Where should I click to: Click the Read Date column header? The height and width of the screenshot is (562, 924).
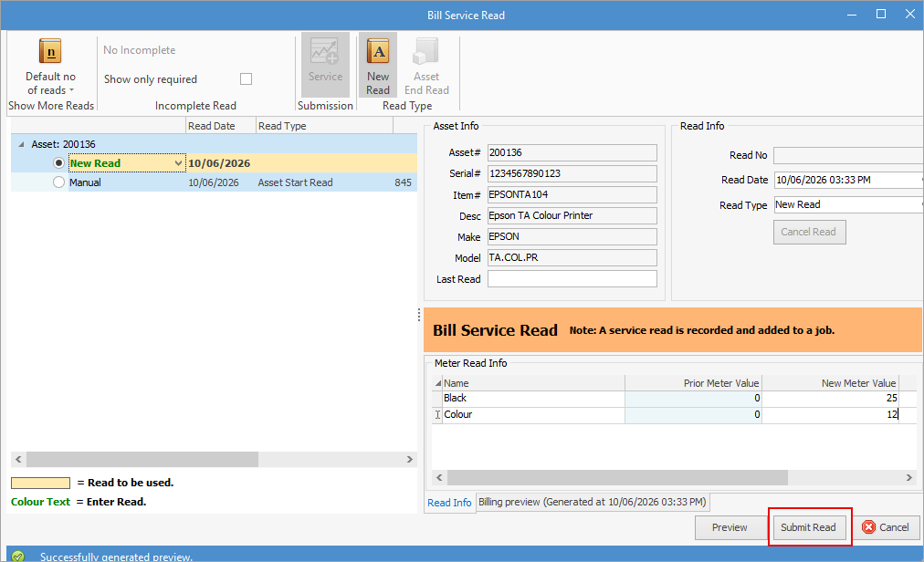tap(220, 126)
